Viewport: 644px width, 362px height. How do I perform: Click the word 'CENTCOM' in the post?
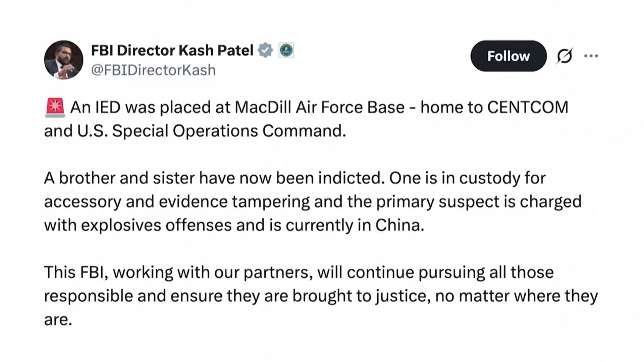(x=528, y=108)
